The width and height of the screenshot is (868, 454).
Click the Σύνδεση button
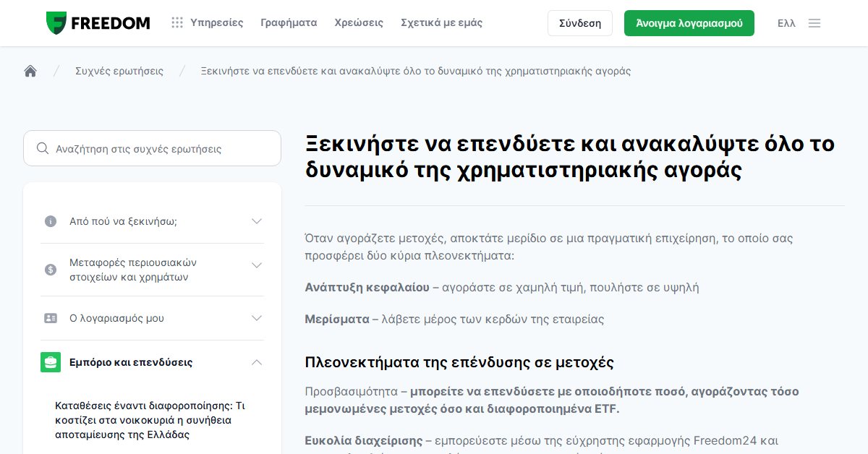580,23
